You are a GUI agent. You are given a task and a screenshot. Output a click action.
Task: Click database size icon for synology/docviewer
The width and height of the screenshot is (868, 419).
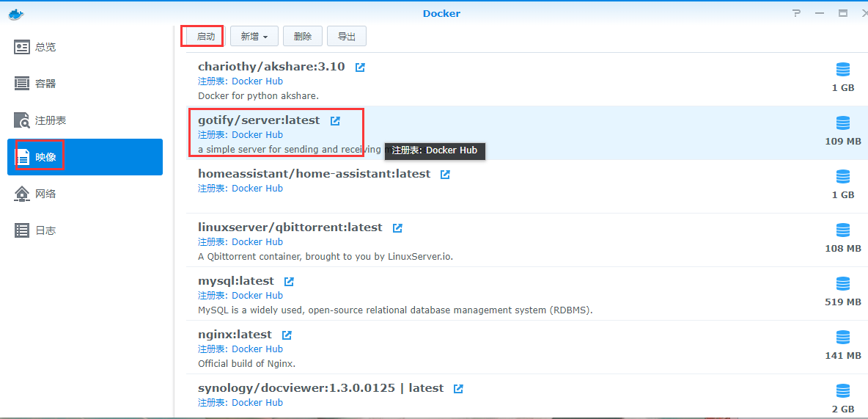point(842,391)
